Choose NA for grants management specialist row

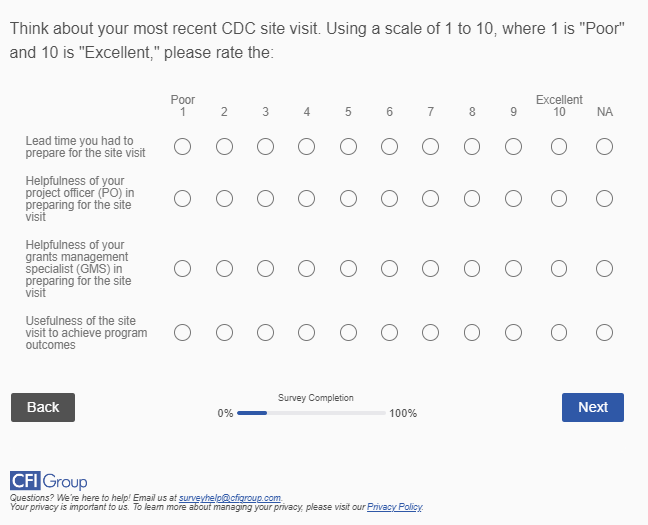604,269
